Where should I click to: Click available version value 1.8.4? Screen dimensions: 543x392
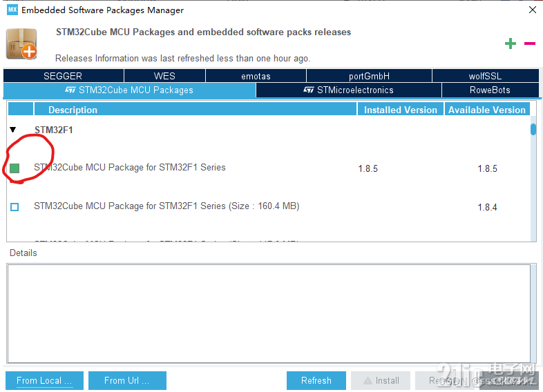487,208
